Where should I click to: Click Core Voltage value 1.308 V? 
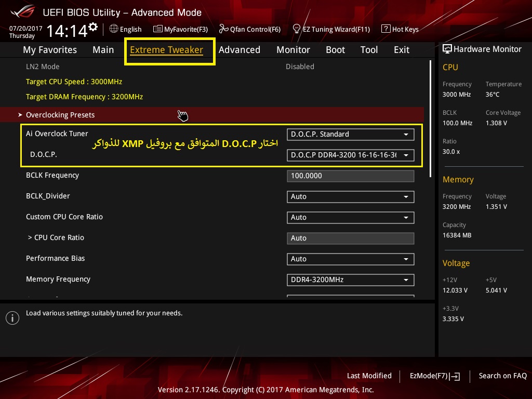click(x=496, y=123)
